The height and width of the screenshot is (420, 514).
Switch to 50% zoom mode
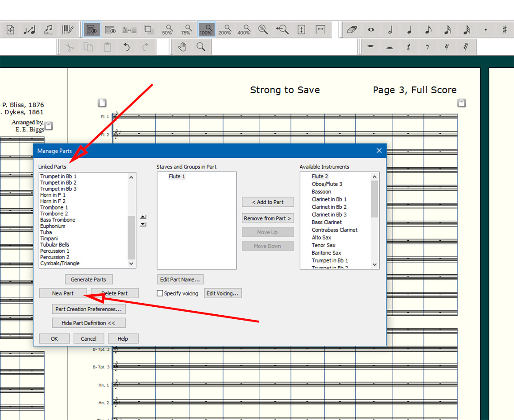coord(168,30)
